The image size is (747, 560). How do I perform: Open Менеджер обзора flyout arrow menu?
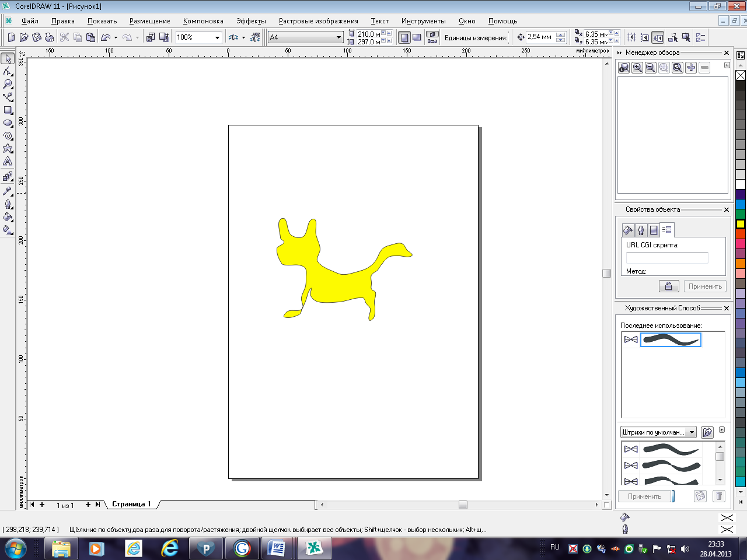[727, 65]
